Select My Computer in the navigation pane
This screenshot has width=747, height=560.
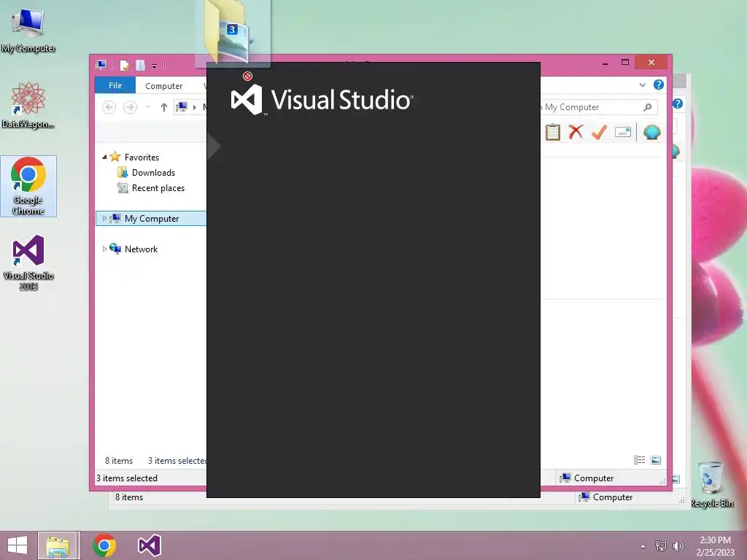[x=152, y=219]
